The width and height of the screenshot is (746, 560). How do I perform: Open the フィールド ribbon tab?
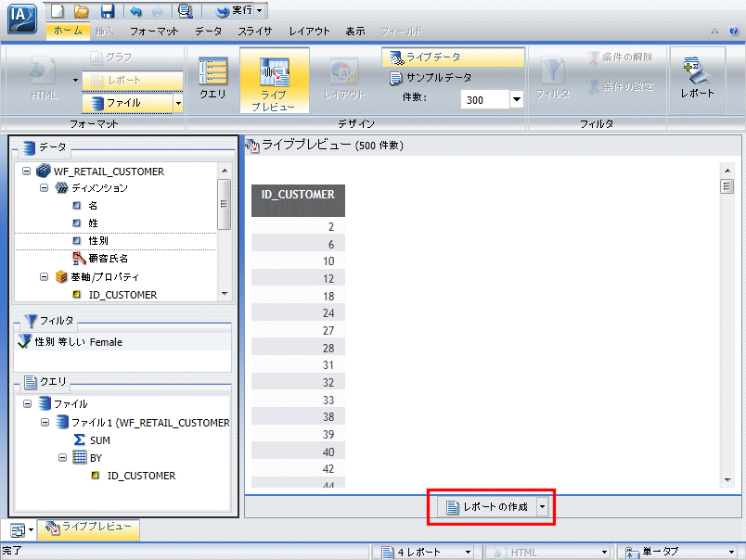pos(402,32)
